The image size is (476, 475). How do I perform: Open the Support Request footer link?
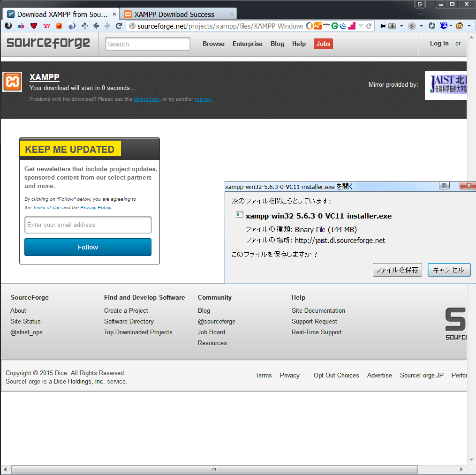click(314, 321)
